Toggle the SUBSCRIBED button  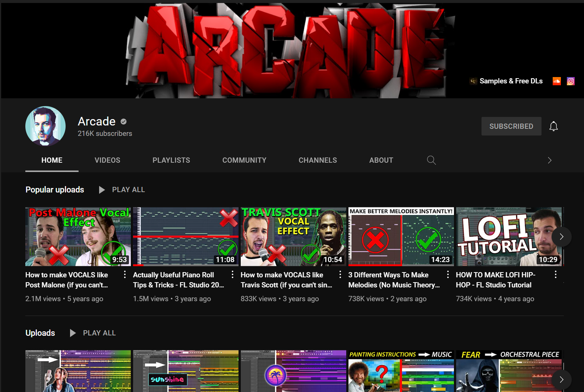point(511,126)
